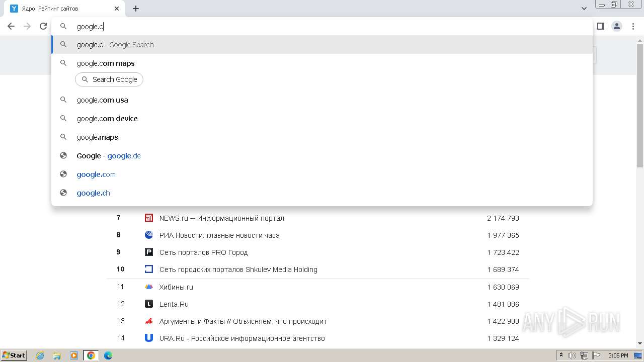
Task: Click the Хибины.ru mountain favicon
Action: tap(149, 287)
